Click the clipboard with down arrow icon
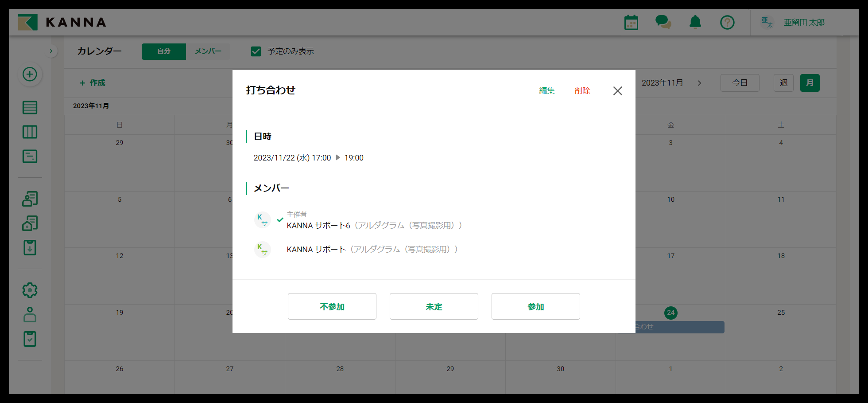868x403 pixels. pos(30,247)
